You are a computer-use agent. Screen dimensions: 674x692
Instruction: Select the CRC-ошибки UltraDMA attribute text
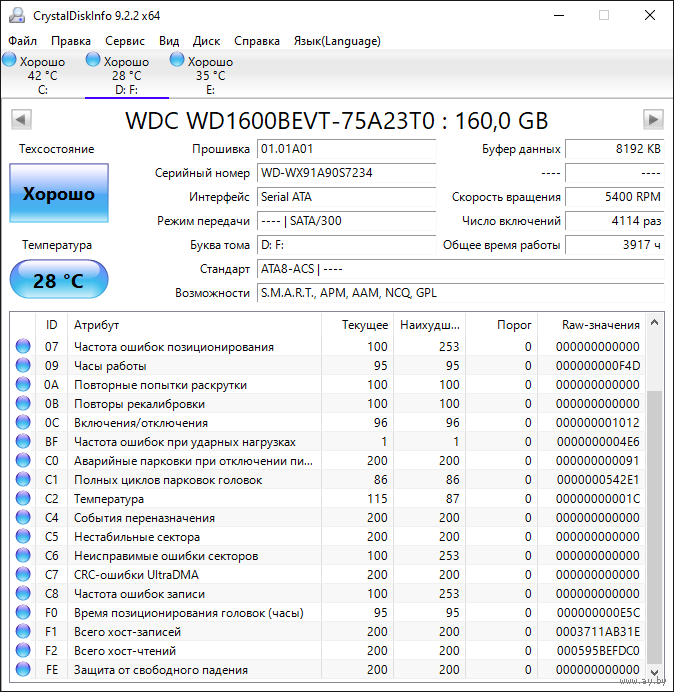pyautogui.click(x=136, y=575)
